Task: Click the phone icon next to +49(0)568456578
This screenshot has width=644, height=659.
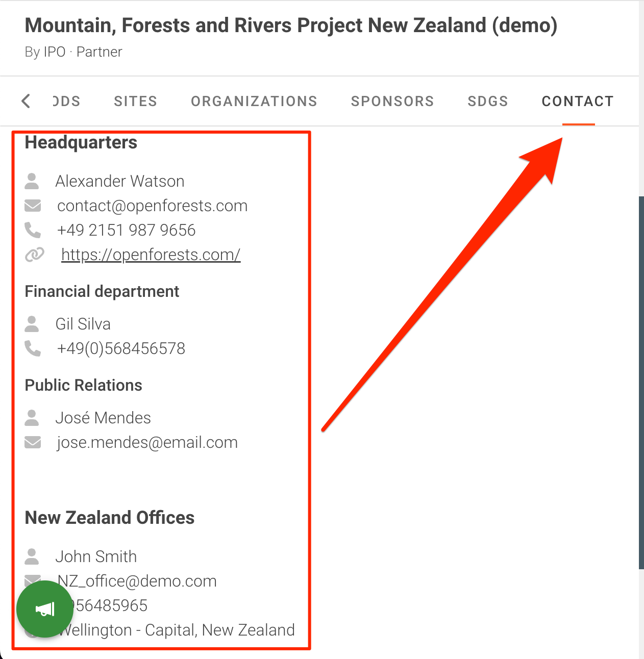Action: click(33, 348)
